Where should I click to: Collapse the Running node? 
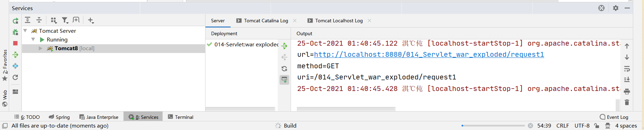click(33, 39)
